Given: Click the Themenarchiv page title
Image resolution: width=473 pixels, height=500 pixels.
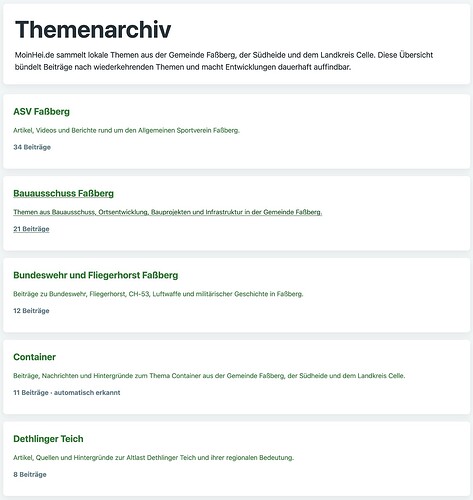Looking at the screenshot, I should pyautogui.click(x=93, y=29).
